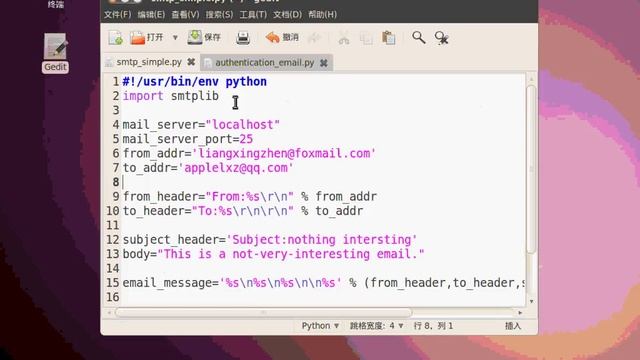The image size is (640, 360).
Task: Open the 帮助(H) menu
Action: 322,15
